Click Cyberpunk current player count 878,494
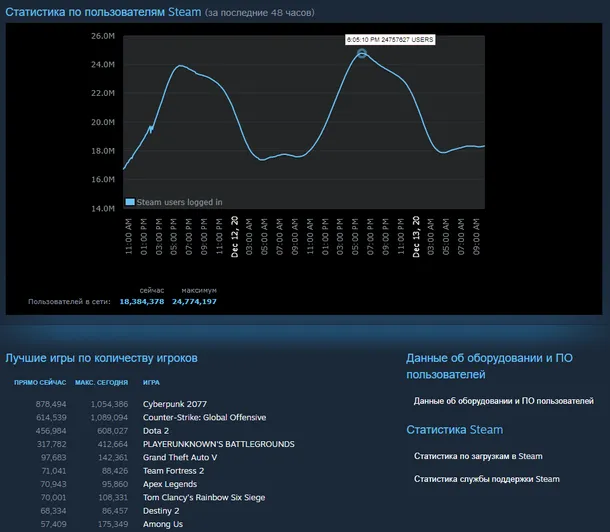This screenshot has width=610, height=532. [x=51, y=404]
